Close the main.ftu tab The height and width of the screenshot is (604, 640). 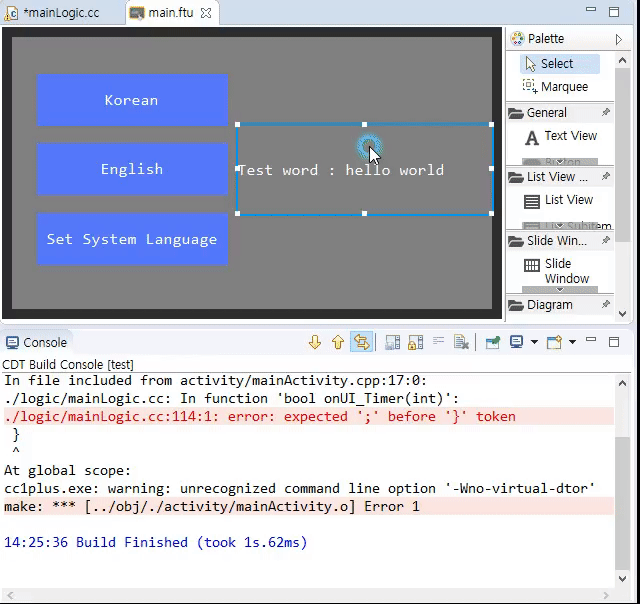pyautogui.click(x=206, y=13)
